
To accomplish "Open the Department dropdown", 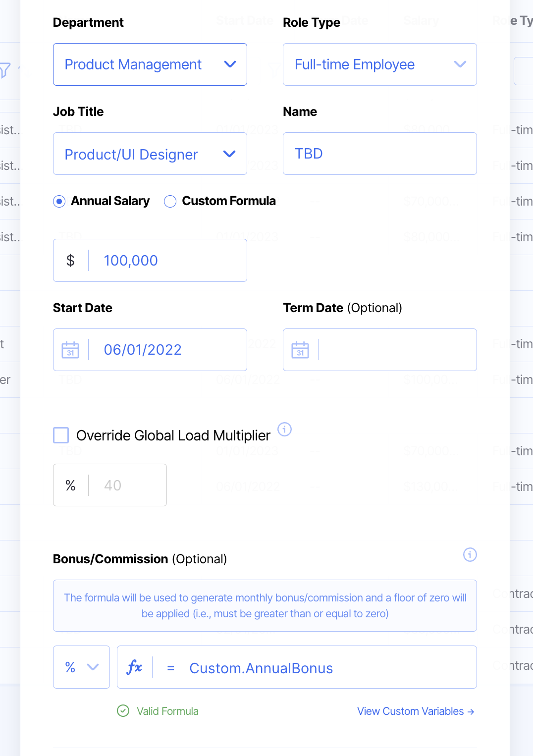I will coord(150,64).
